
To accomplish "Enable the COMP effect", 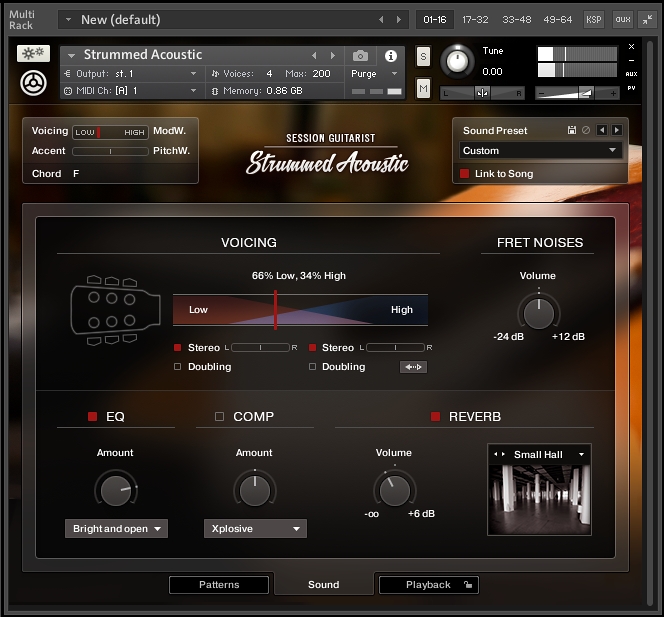I will pos(219,417).
